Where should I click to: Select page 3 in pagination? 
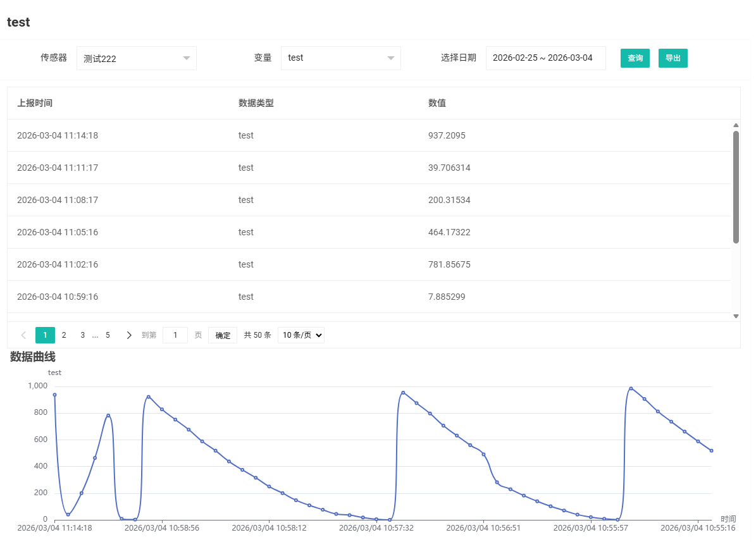(82, 335)
